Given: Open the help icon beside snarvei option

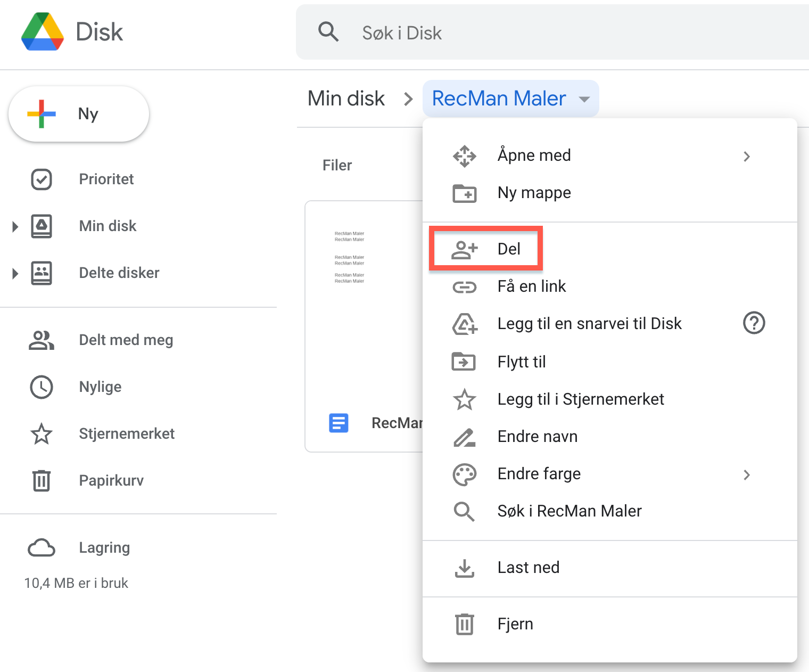Looking at the screenshot, I should [x=754, y=323].
